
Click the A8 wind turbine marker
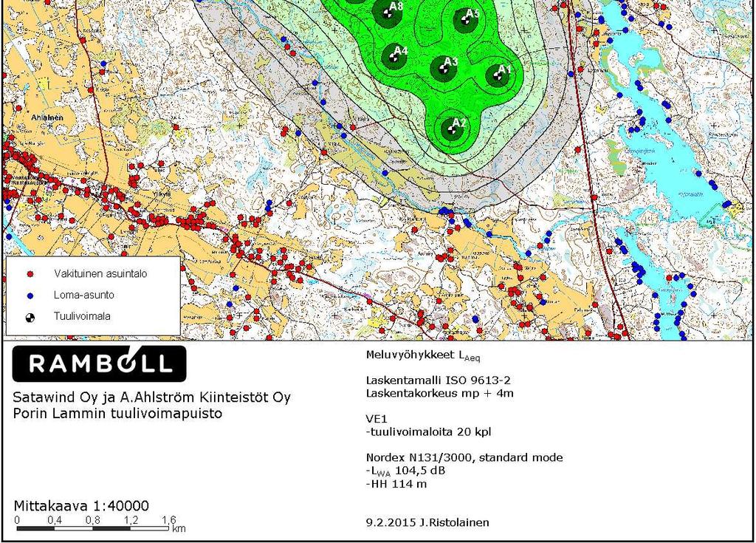(388, 13)
